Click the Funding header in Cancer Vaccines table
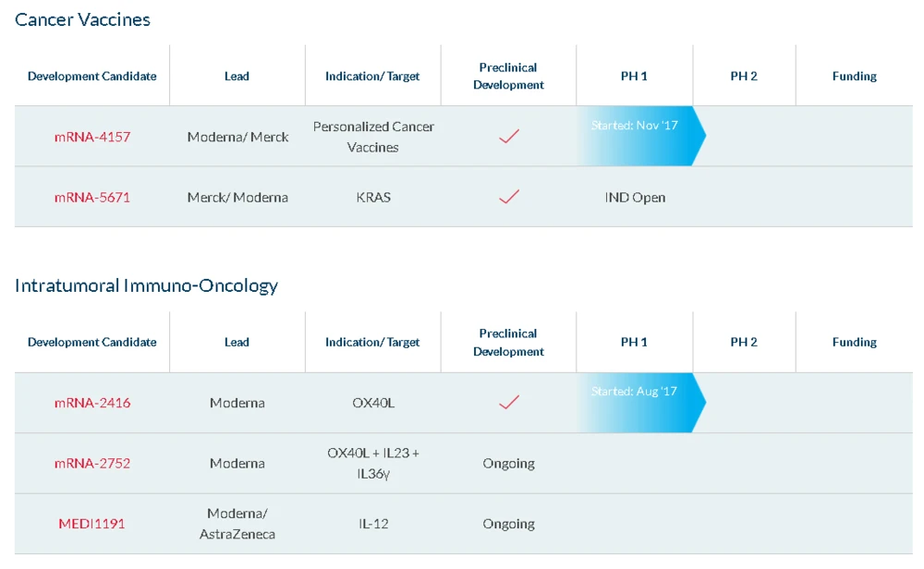924x569 pixels. (854, 76)
